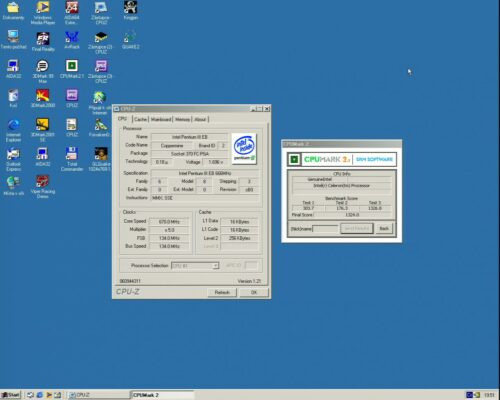Launch the QUAKE2 desktop shortcut
The image size is (500, 400).
click(x=130, y=40)
